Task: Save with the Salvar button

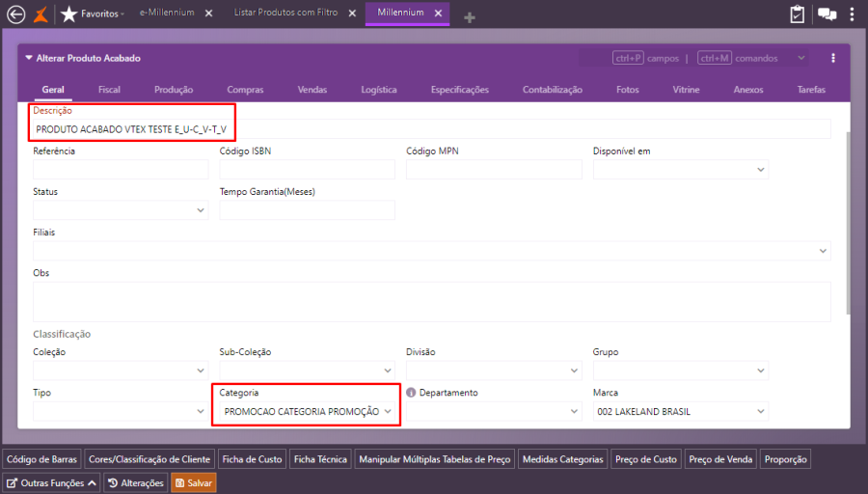Action: coord(194,483)
